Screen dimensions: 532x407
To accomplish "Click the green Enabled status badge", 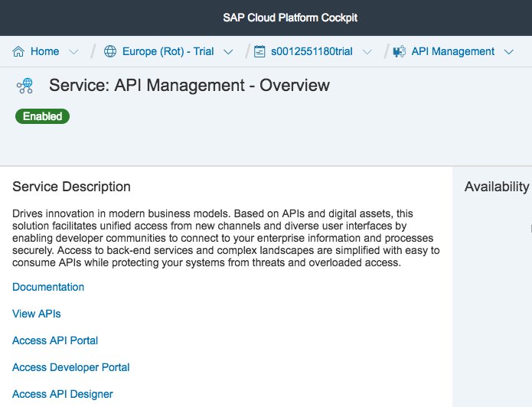I will pyautogui.click(x=42, y=116).
